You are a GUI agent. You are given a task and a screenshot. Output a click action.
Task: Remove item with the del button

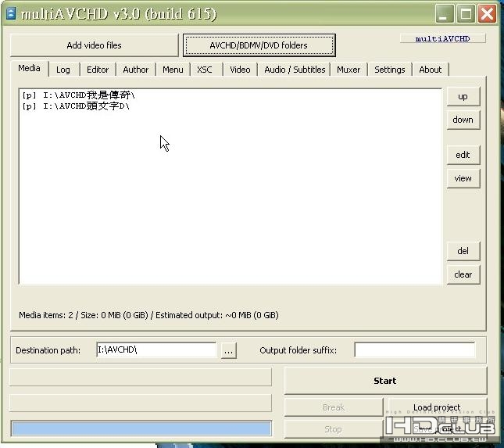tap(463, 250)
